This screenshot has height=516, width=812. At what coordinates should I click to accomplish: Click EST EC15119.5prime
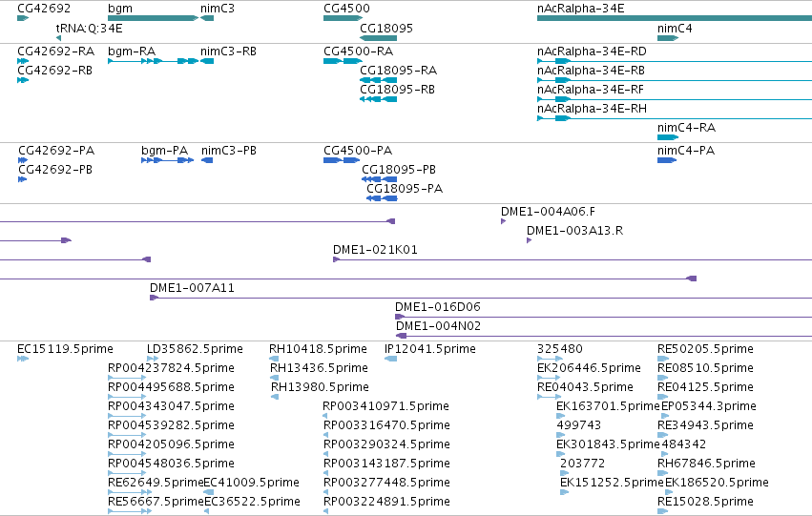pos(65,349)
